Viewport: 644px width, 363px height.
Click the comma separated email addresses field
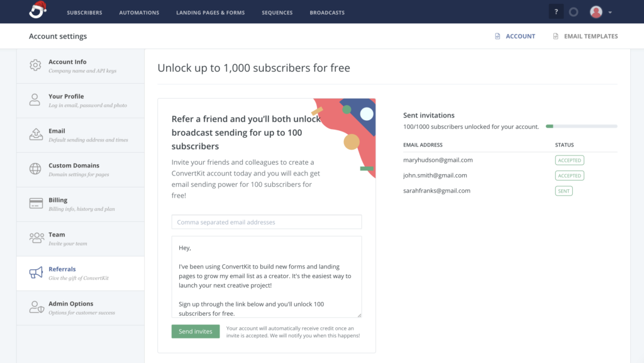(267, 222)
